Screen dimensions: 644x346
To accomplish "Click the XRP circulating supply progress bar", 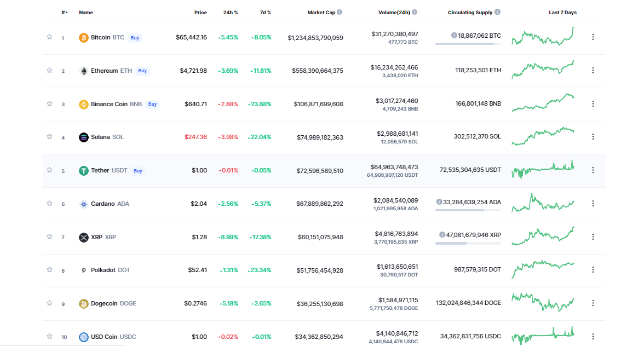I will (468, 243).
